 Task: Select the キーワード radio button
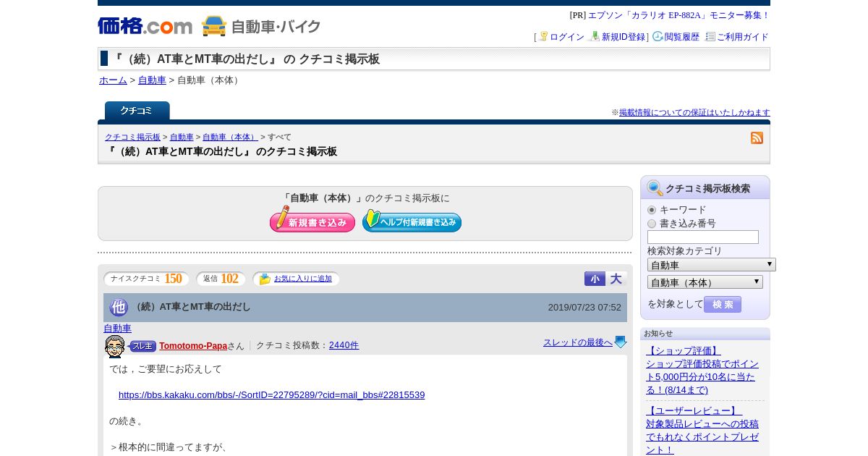pos(652,210)
